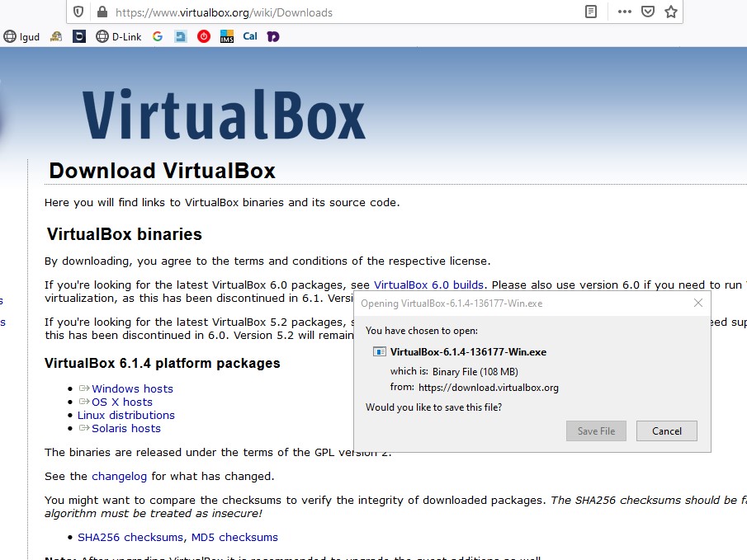The image size is (747, 560).
Task: Click the VirtualBox binaries heading
Action: [x=125, y=234]
